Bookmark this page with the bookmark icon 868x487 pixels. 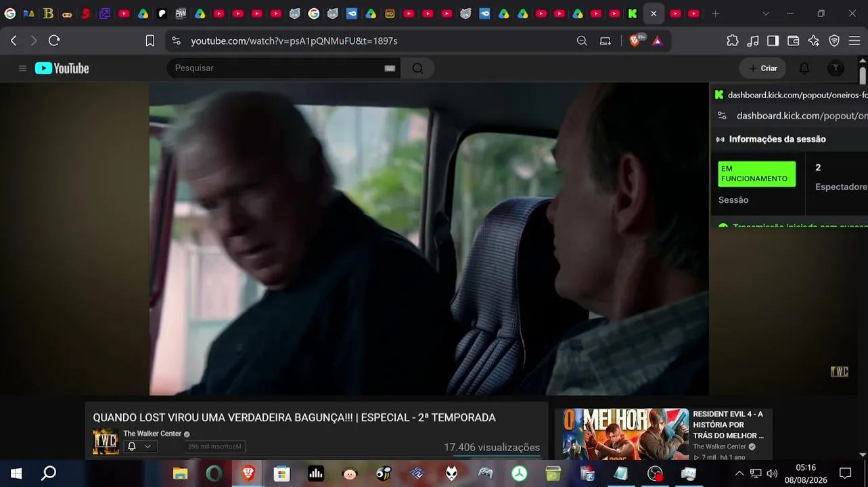pos(150,41)
